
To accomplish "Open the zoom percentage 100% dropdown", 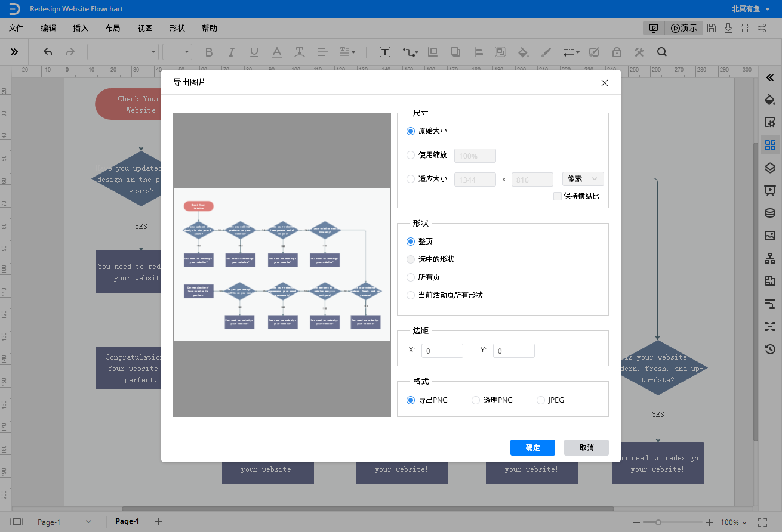I will (x=734, y=522).
